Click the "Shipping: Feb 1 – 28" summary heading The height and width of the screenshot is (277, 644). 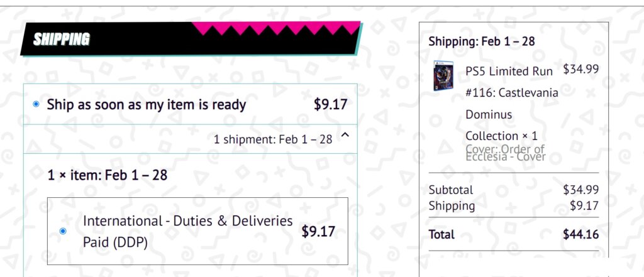click(482, 41)
